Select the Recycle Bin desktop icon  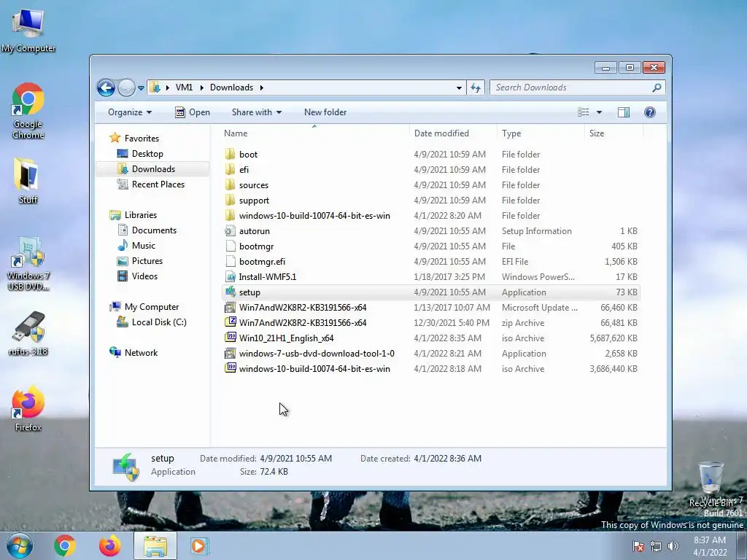711,484
